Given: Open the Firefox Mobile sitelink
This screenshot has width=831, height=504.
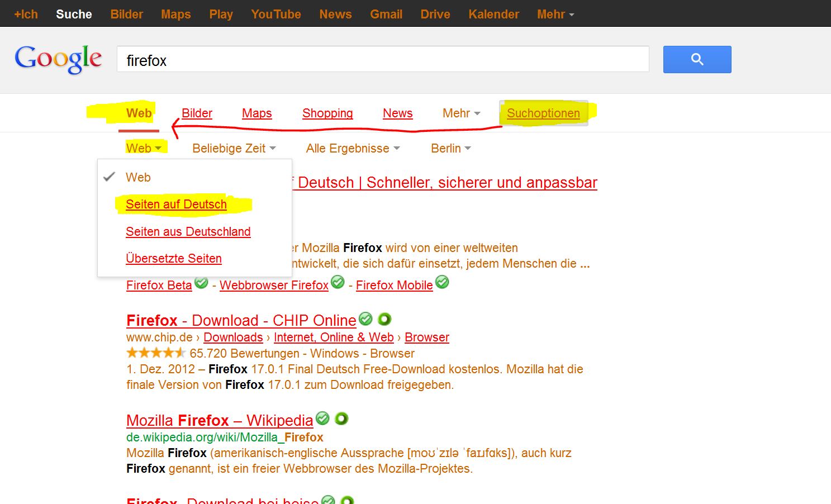Looking at the screenshot, I should (x=395, y=286).
